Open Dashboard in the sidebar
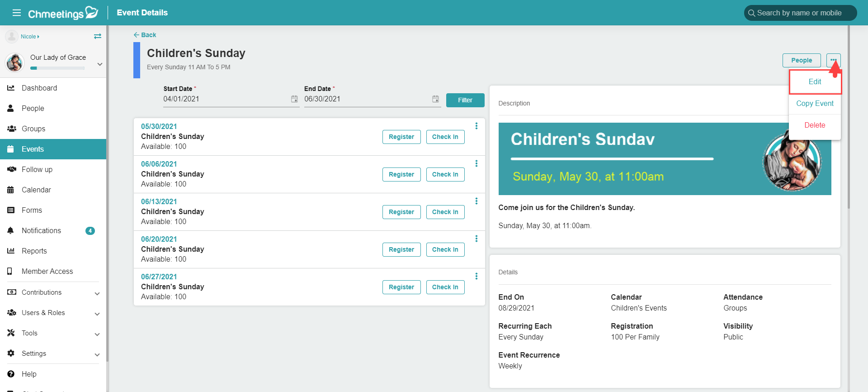 [53, 88]
